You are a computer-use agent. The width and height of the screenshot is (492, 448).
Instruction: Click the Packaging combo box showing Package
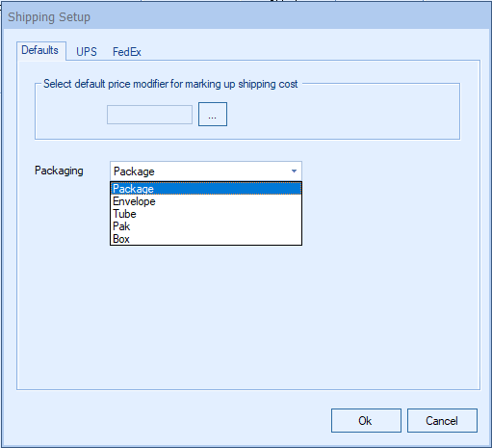[206, 171]
